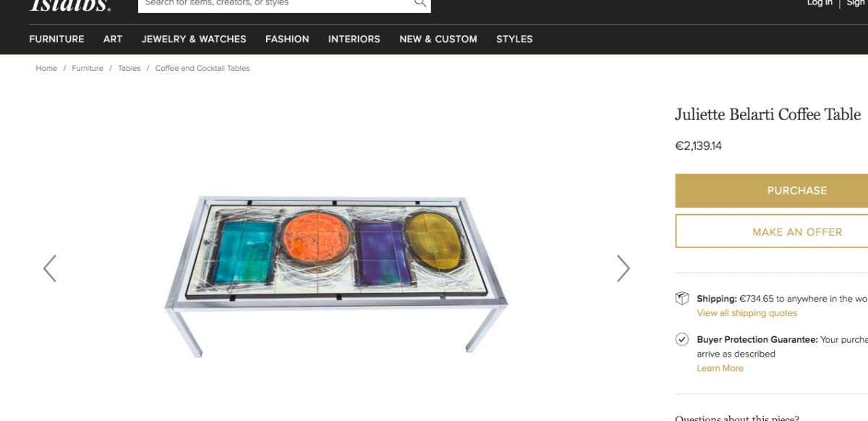Expand the Jewelry & Watches menu
The width and height of the screenshot is (868, 421).
coord(194,39)
